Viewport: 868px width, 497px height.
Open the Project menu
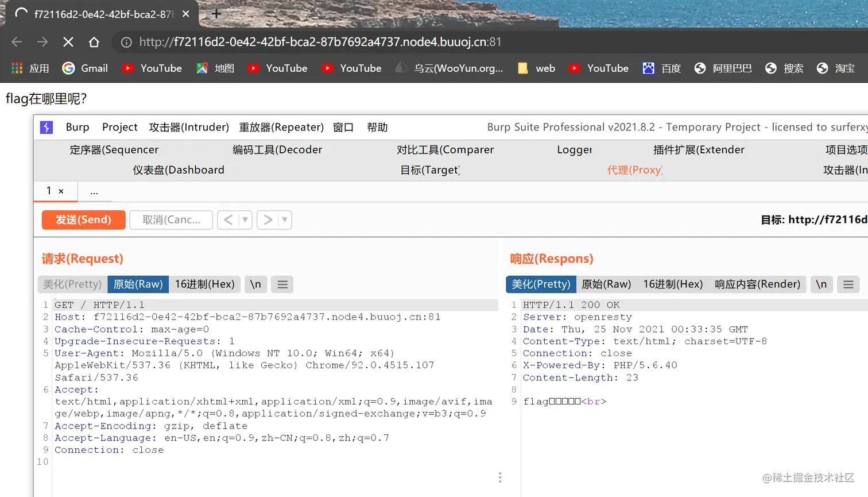pyautogui.click(x=119, y=127)
